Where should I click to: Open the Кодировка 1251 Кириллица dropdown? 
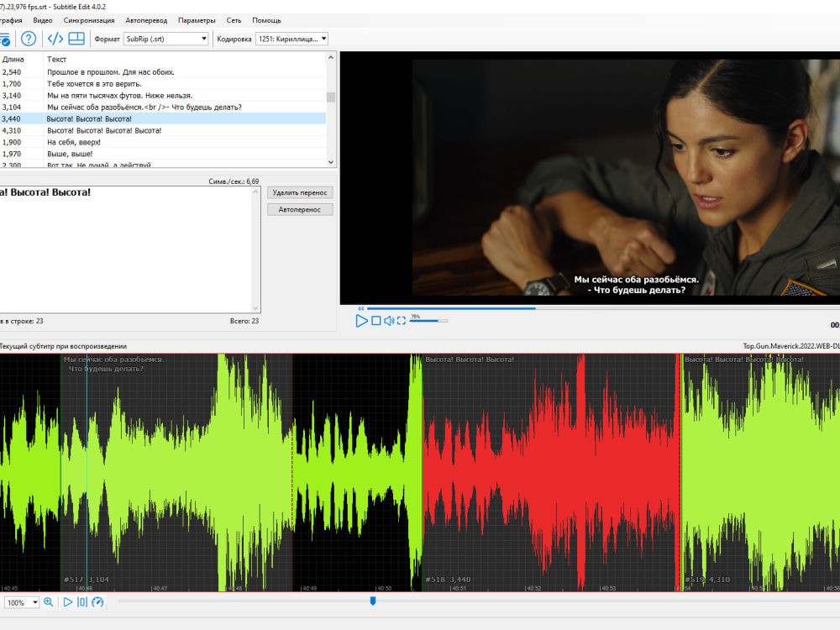(291, 39)
